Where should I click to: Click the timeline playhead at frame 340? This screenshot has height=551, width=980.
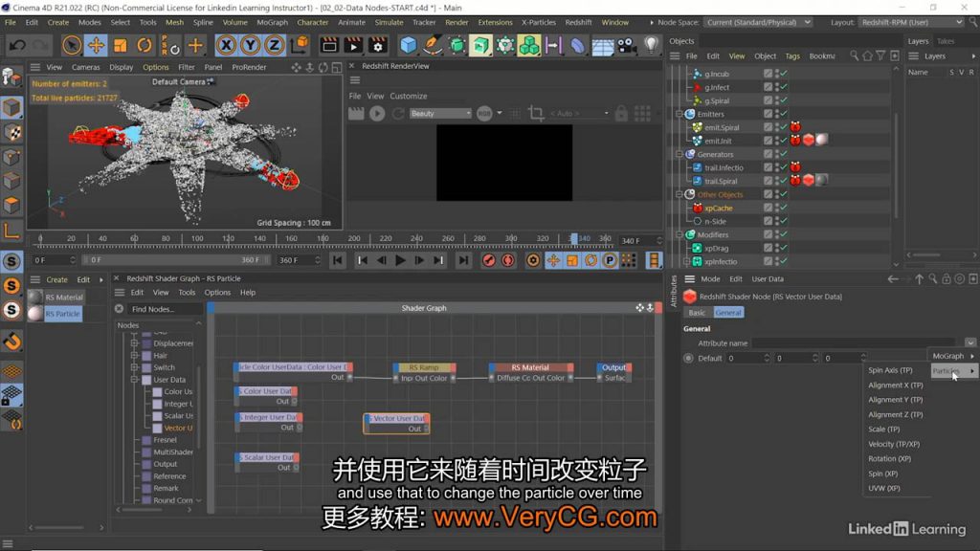(x=574, y=238)
